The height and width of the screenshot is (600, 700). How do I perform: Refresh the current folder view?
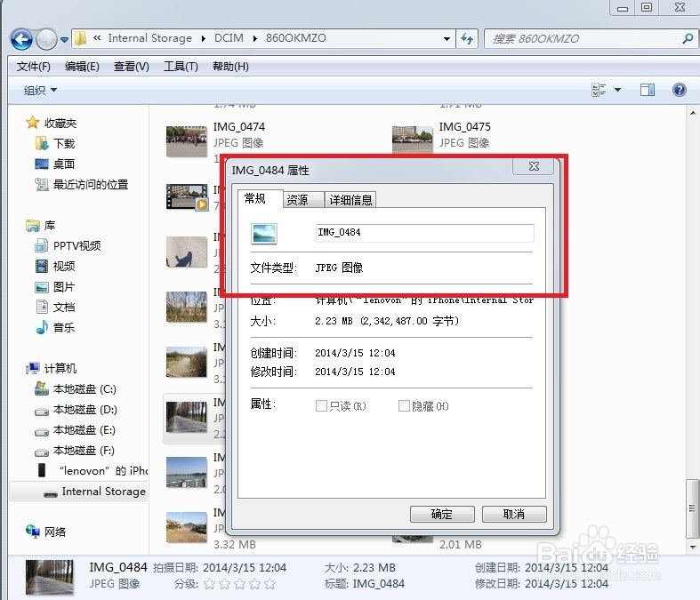click(467, 39)
